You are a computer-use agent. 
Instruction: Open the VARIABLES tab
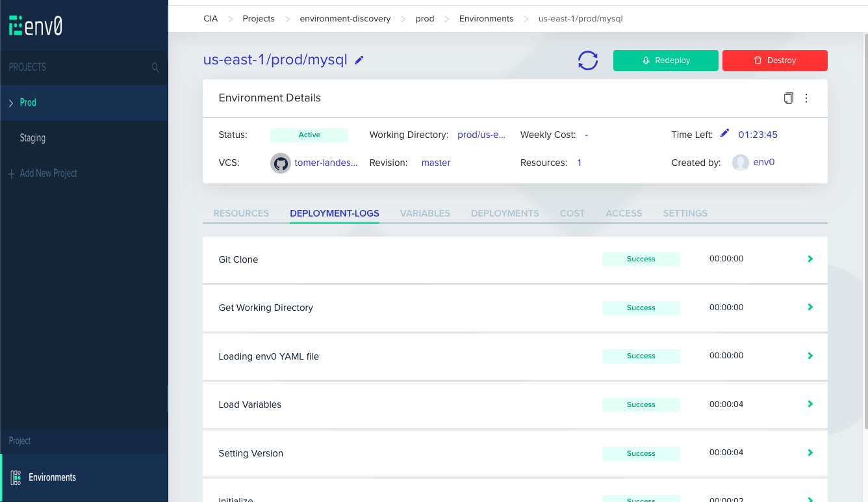(x=425, y=213)
